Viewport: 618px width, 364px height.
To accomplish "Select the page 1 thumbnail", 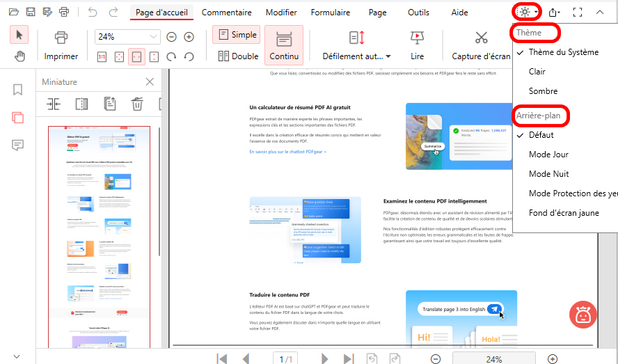I will 99,237.
